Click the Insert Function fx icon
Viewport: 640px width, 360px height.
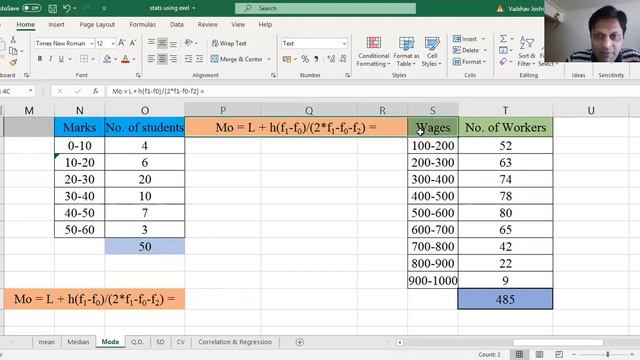[95, 91]
